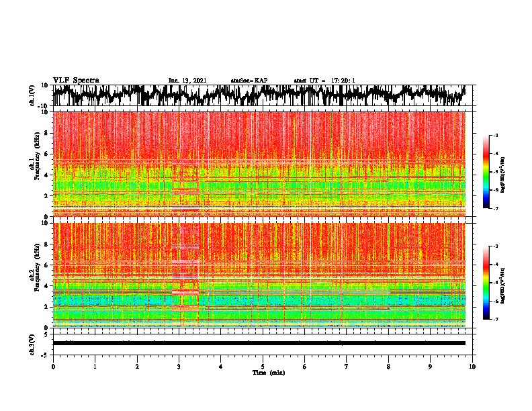This screenshot has height=411, width=532.
Task: Click time axis tick label "3"
Action: click(179, 367)
